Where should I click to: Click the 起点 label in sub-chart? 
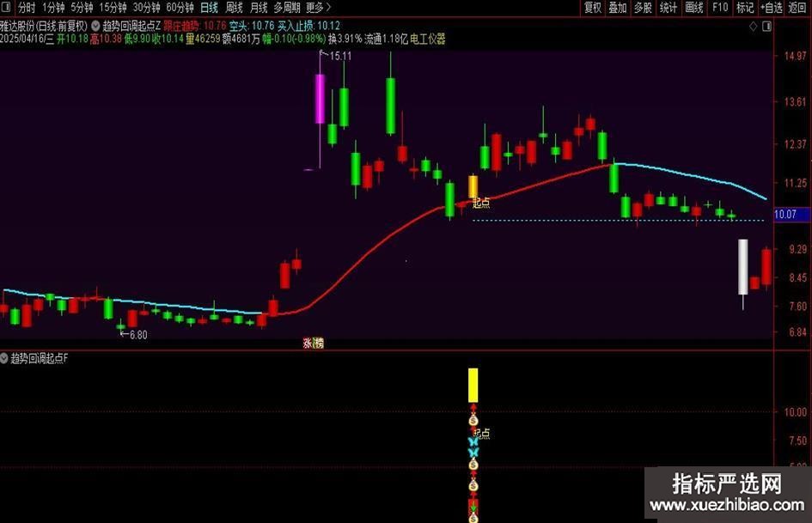pyautogui.click(x=482, y=434)
